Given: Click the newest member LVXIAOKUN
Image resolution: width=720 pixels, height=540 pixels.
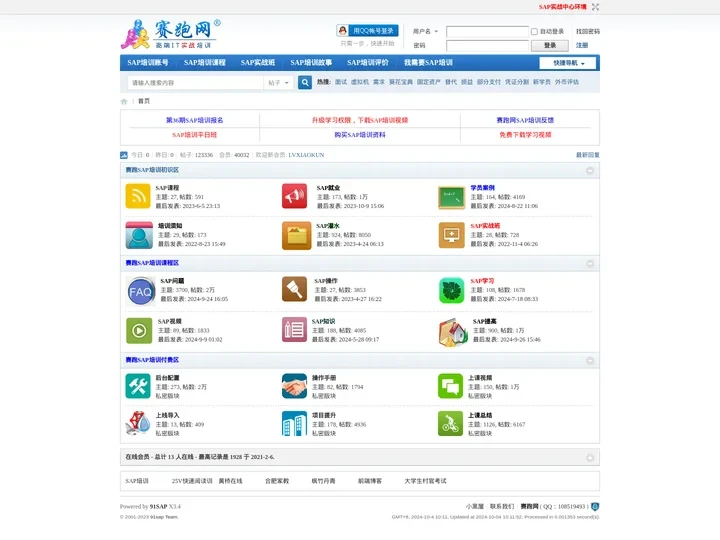Looking at the screenshot, I should click(306, 155).
